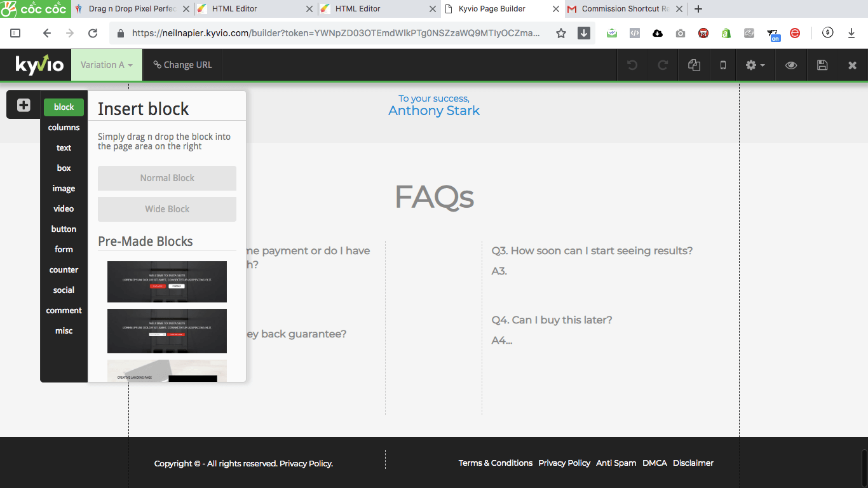Click the Q3 results question text
This screenshot has width=868, height=488.
point(592,250)
